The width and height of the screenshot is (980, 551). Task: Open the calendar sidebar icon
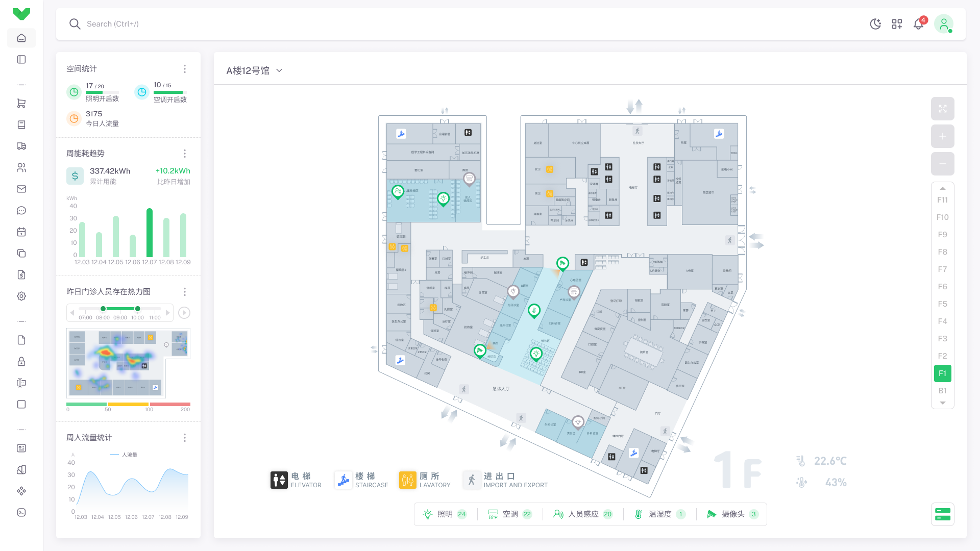point(21,232)
